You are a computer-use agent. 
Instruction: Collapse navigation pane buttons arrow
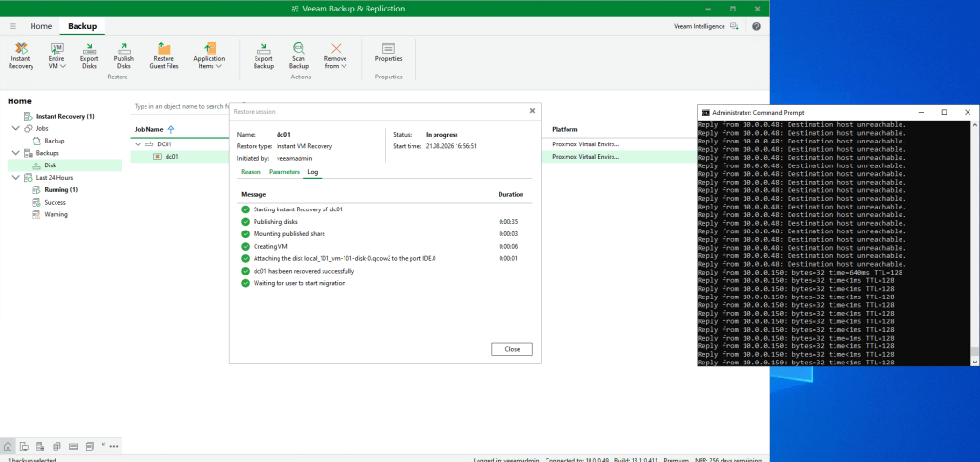point(103,445)
